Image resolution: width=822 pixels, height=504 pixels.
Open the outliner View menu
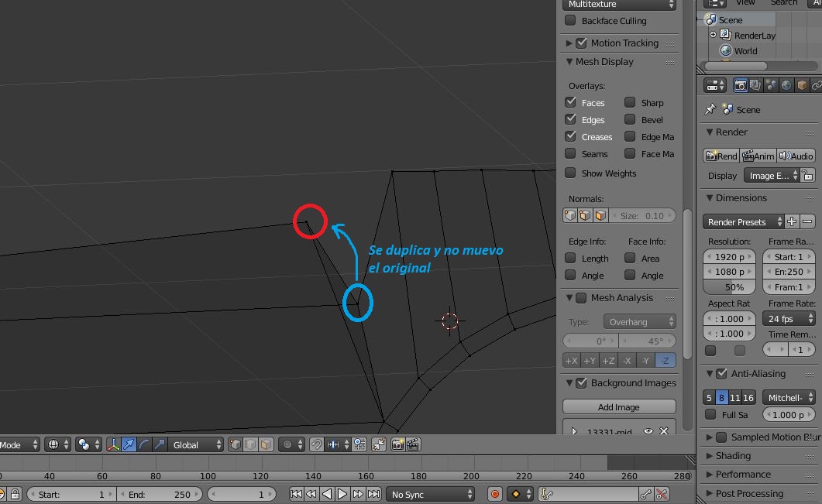pos(745,2)
